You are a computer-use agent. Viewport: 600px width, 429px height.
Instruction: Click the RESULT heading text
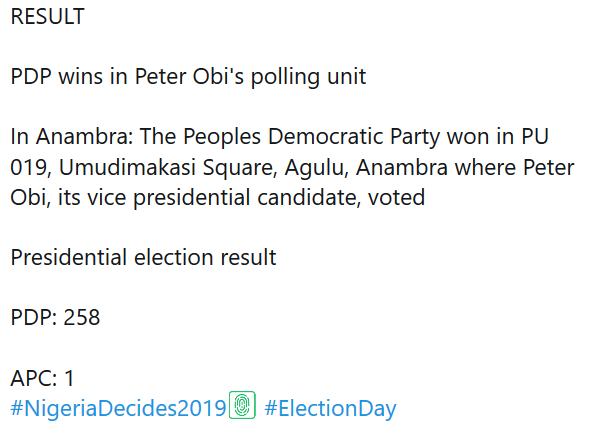click(x=47, y=17)
